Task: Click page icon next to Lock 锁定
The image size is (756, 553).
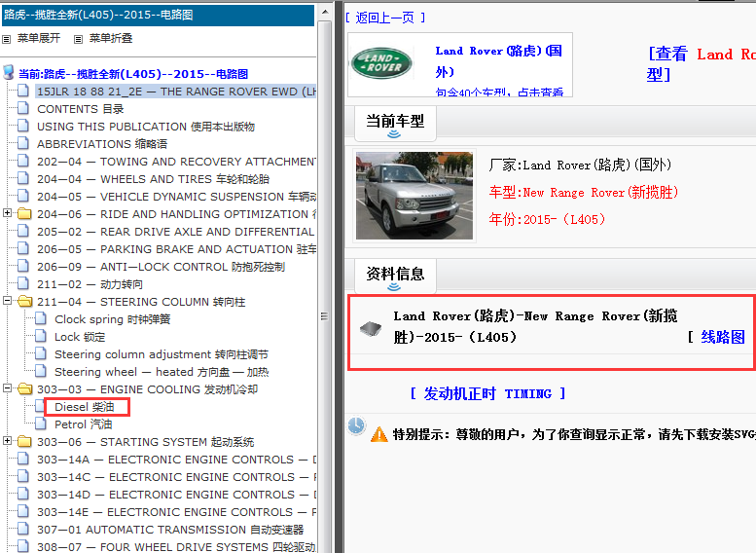Action: 41,336
